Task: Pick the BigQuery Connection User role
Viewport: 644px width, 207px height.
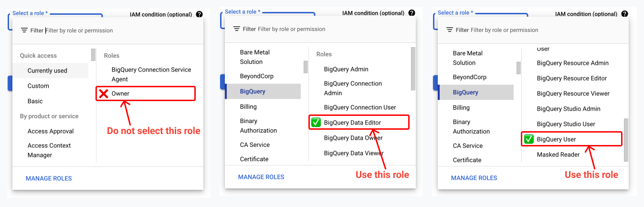Action: [x=360, y=107]
